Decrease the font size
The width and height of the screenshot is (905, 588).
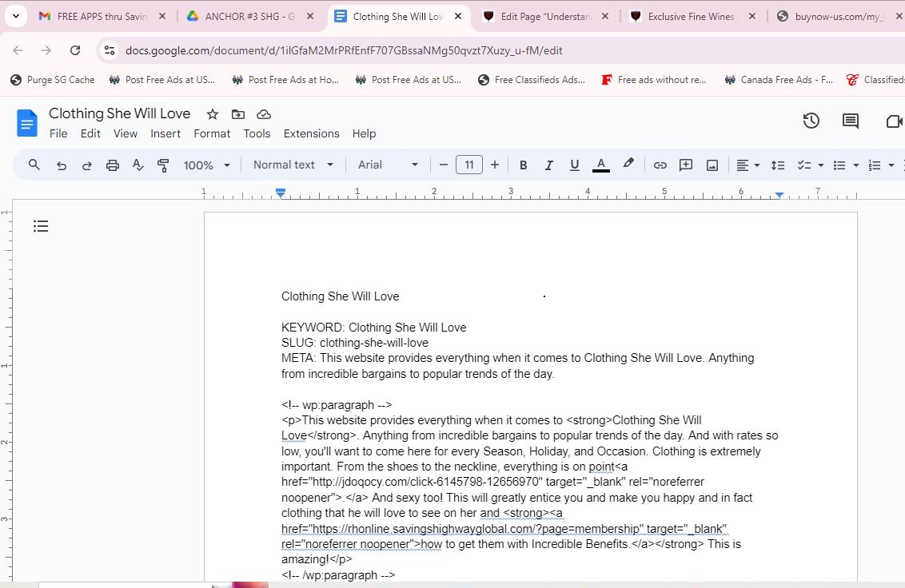pyautogui.click(x=443, y=165)
